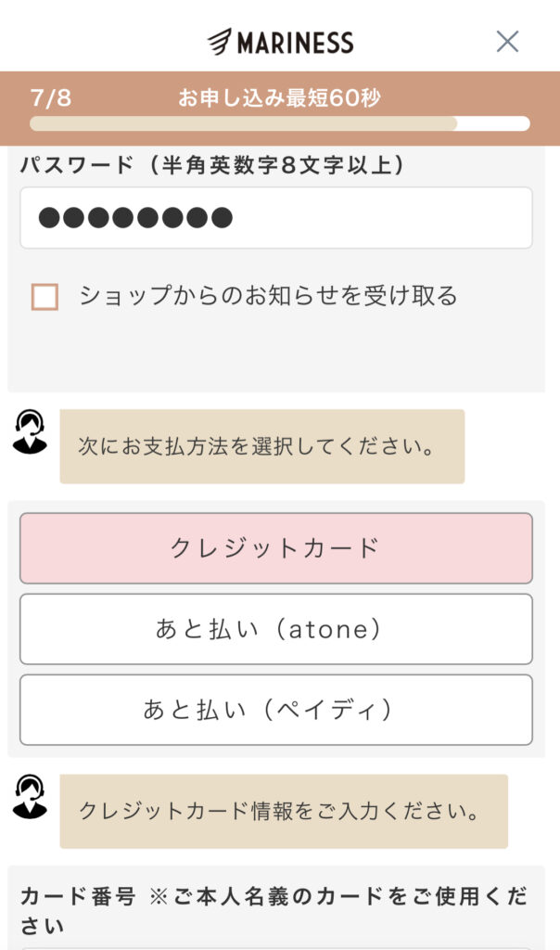Viewport: 560px width, 950px height.
Task: Click the MARINESS logo
Action: [280, 42]
